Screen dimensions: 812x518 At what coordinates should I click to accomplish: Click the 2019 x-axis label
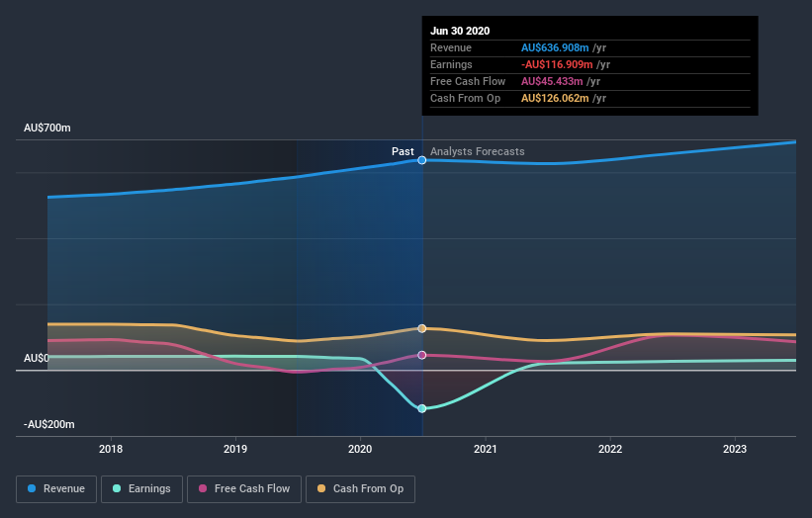(x=235, y=449)
